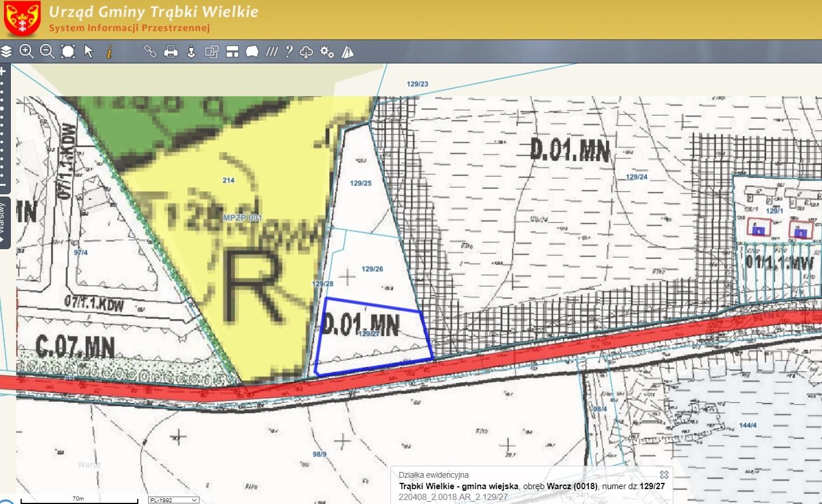
Task: Click the chain link icon
Action: (x=150, y=51)
